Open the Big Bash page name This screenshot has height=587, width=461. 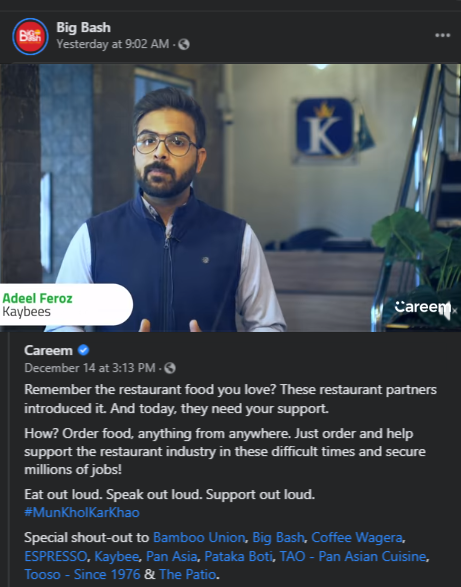pos(84,27)
